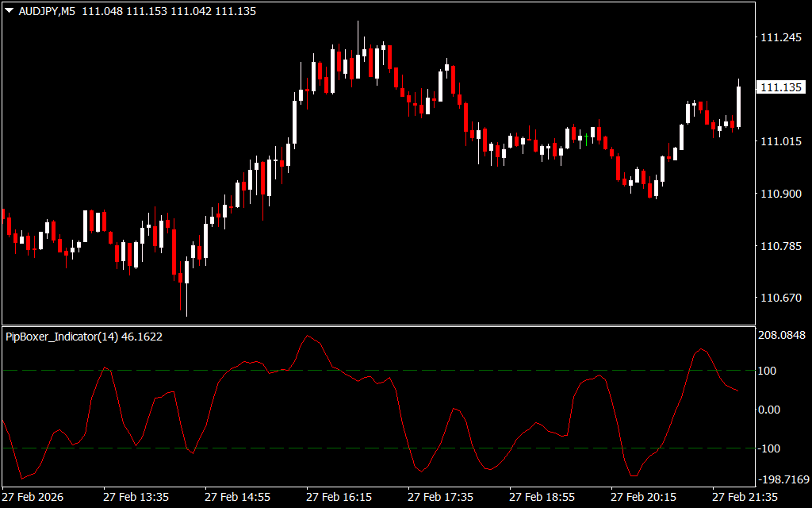Screen dimensions: 812x508
Task: Click the -100 level on indicator scale
Action: pyautogui.click(x=771, y=448)
